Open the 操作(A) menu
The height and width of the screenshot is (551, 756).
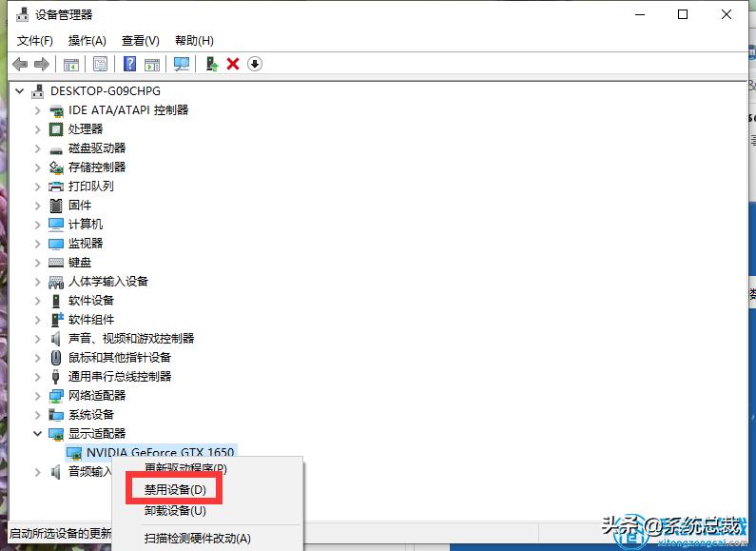click(x=87, y=41)
